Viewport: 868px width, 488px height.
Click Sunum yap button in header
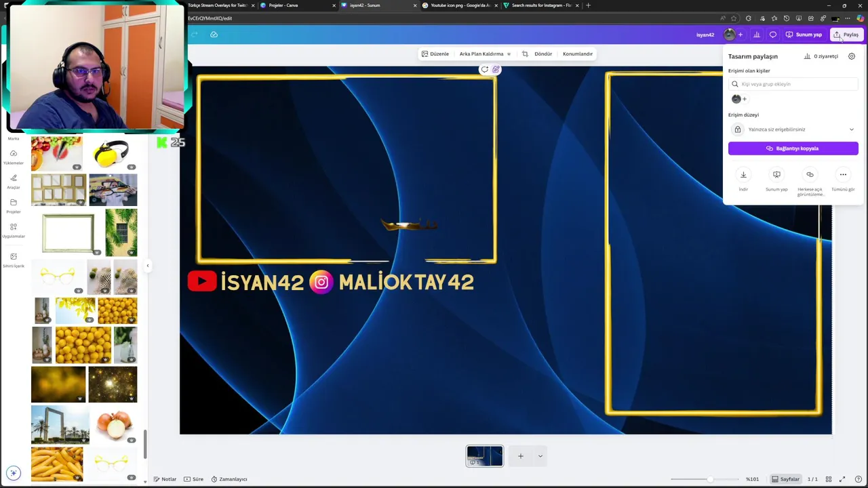pyautogui.click(x=804, y=35)
